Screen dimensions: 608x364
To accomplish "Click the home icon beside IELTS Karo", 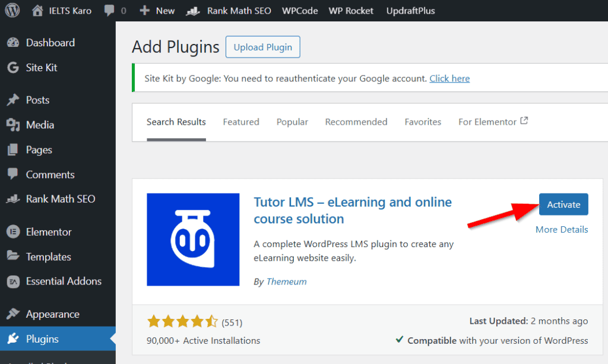I will (37, 11).
